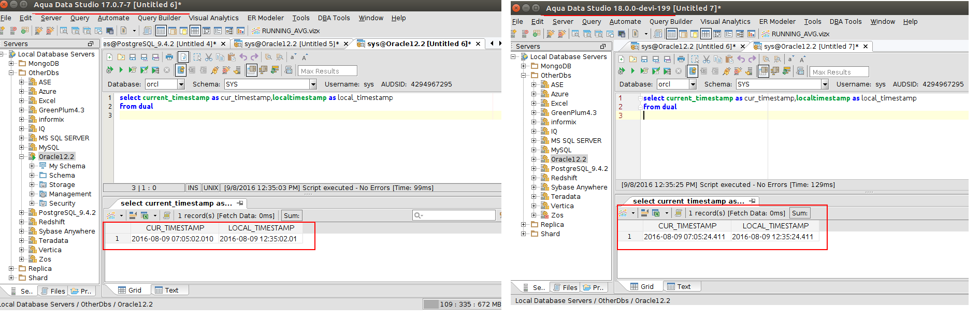Open the Database dropdown in the 17.0 window

coord(181,84)
